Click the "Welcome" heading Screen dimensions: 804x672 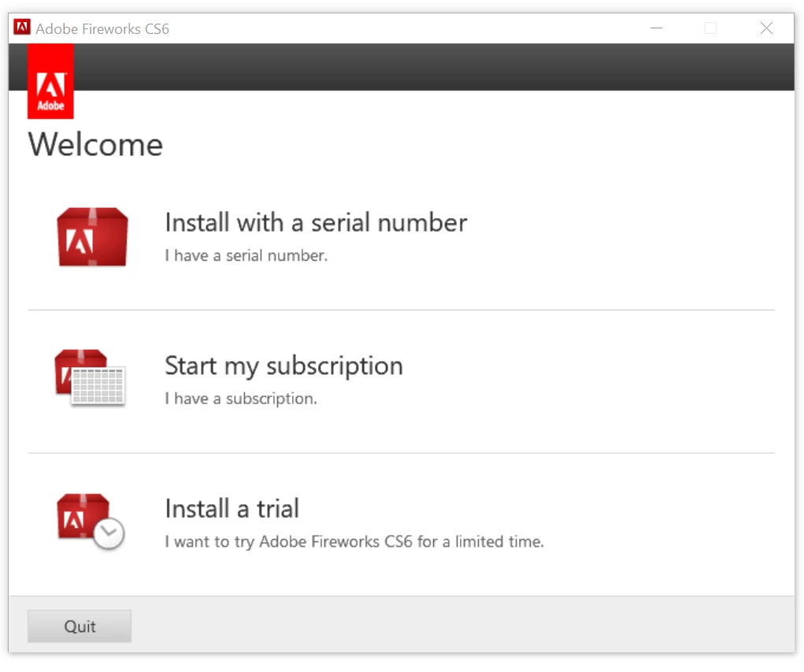coord(95,145)
